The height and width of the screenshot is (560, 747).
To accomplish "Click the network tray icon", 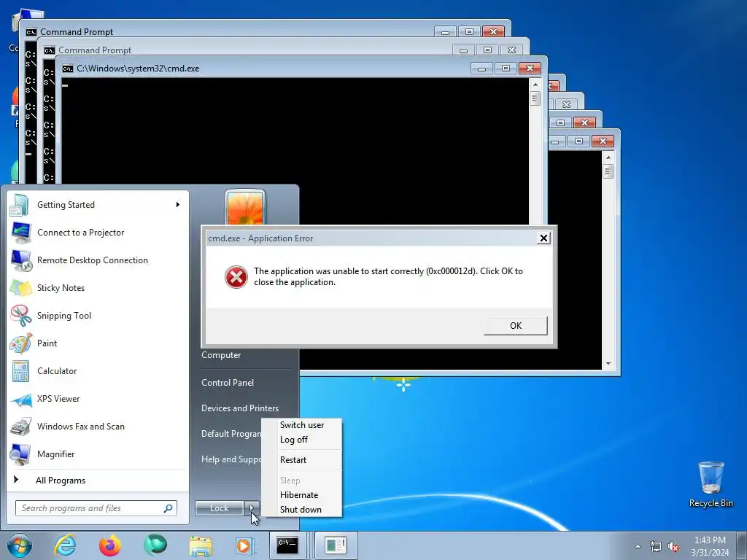I will 656,546.
